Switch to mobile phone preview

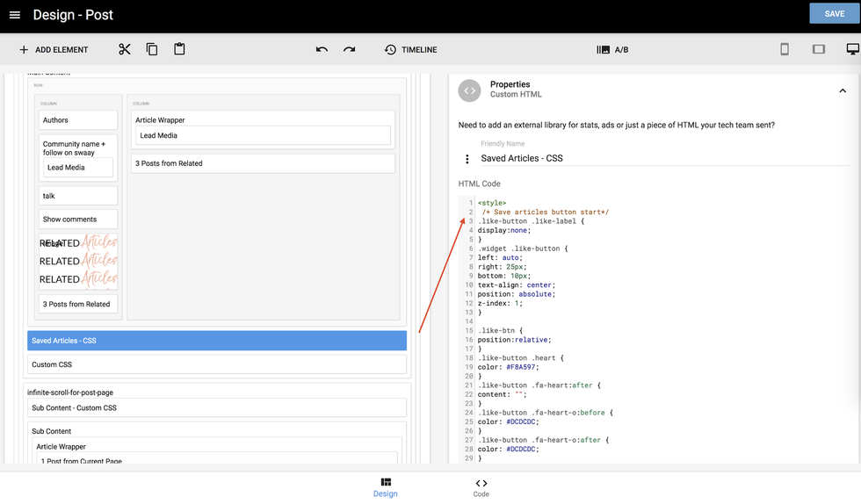click(785, 49)
